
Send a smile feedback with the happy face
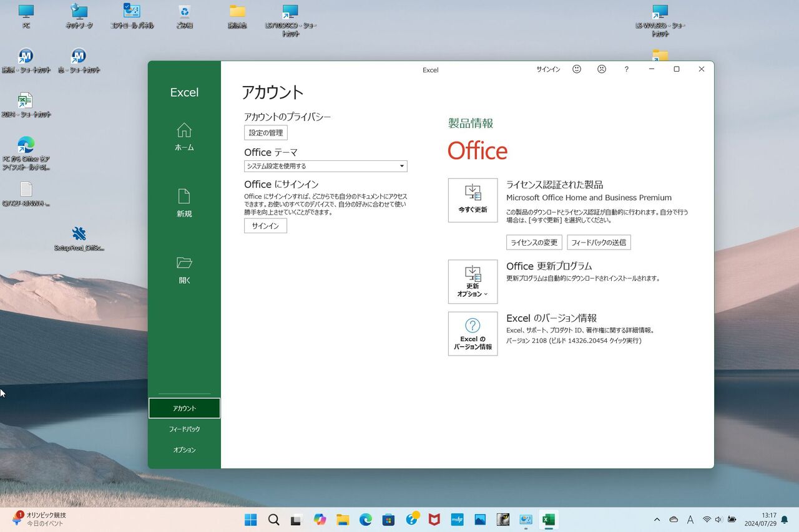point(577,69)
